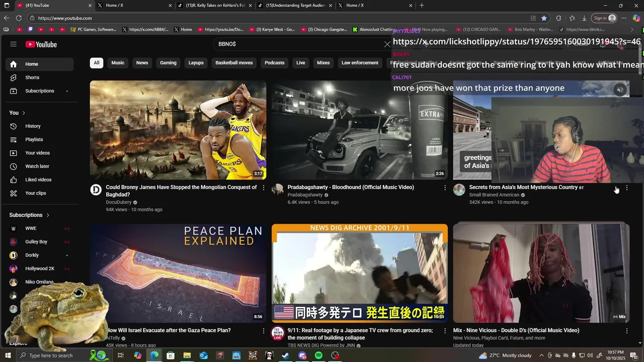Open Steam from the taskbar
This screenshot has width=644, height=362.
pos(285,355)
